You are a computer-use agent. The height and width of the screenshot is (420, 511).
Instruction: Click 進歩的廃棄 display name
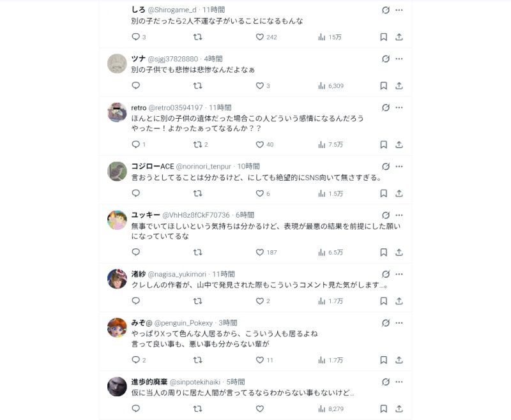click(149, 382)
